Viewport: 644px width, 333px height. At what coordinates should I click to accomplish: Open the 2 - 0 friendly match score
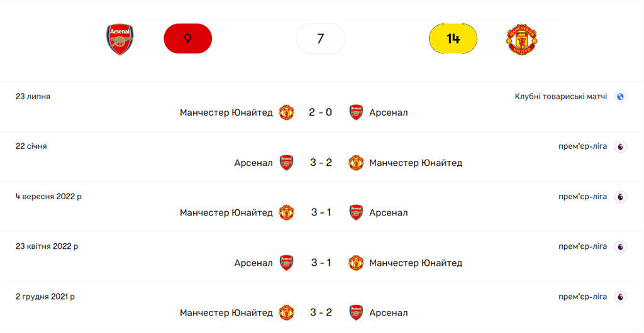(x=321, y=112)
